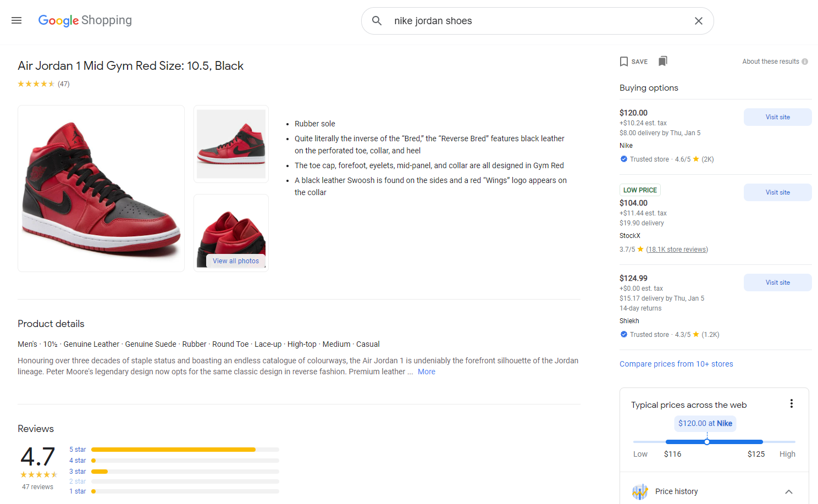Open the side-view shoe thumbnail

tap(231, 144)
